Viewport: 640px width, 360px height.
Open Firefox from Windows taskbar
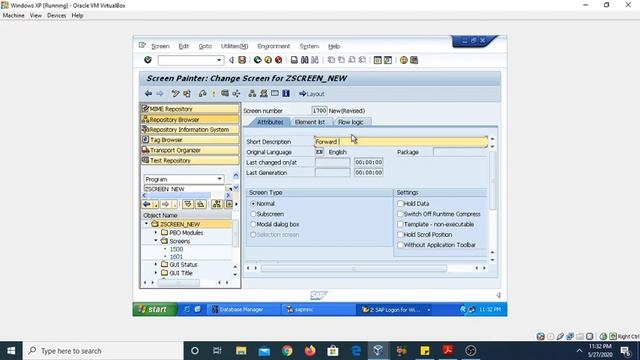pyautogui.click(x=310, y=351)
